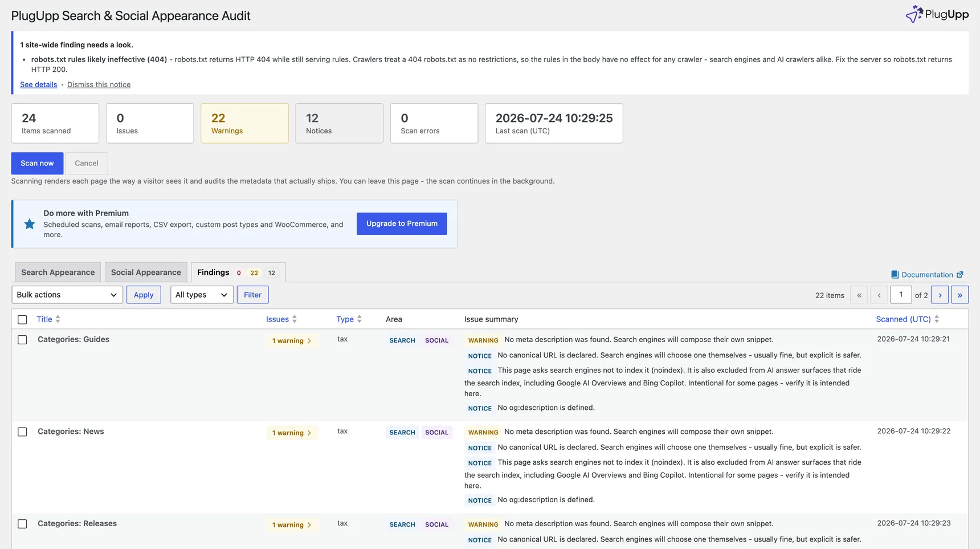Dismiss this notice link
The width and height of the screenshot is (980, 549).
click(x=99, y=84)
